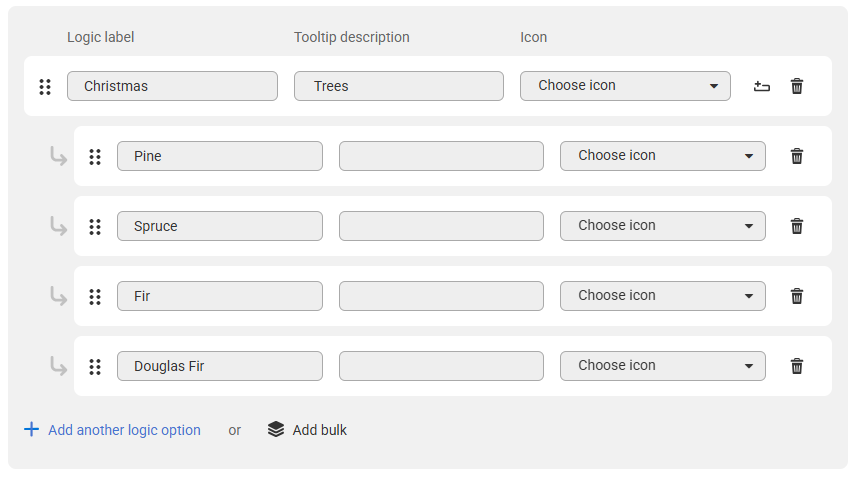The height and width of the screenshot is (479, 857).
Task: Delete the Pine sub-option
Action: pos(797,156)
